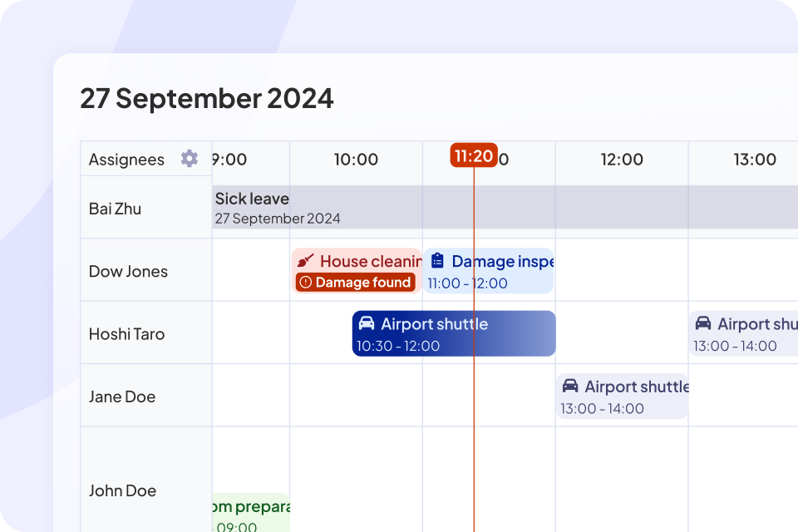This screenshot has width=798, height=532.
Task: Click the 10:00 time column header
Action: point(356,160)
